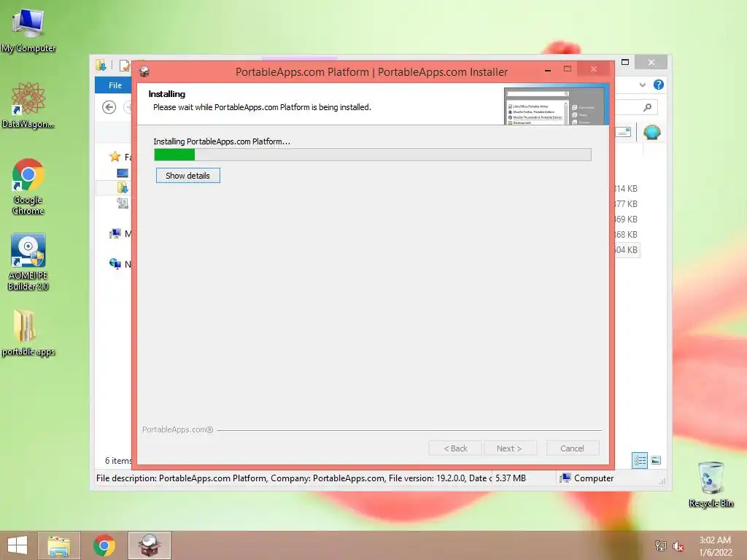Switch Explorer to large icons view
The width and height of the screenshot is (747, 560).
[656, 461]
